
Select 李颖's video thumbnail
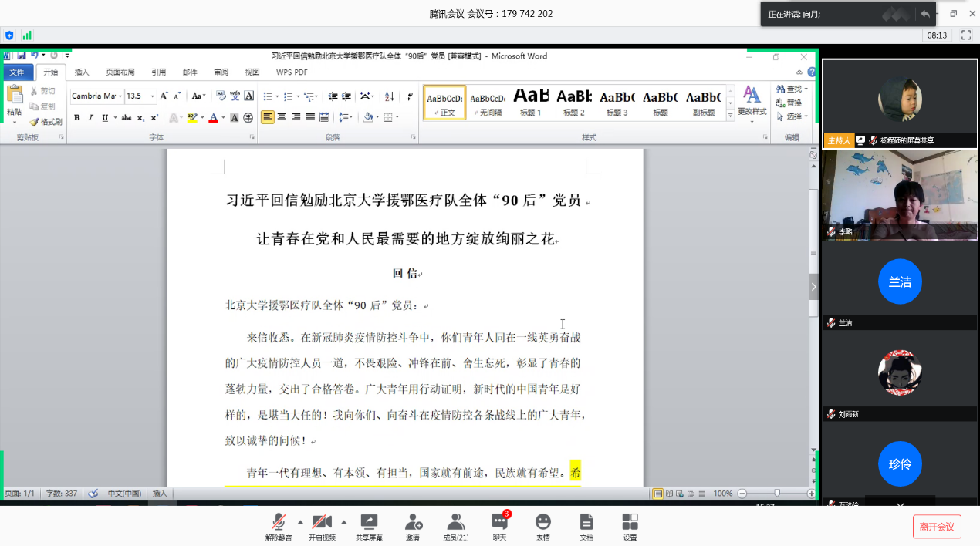pyautogui.click(x=899, y=194)
